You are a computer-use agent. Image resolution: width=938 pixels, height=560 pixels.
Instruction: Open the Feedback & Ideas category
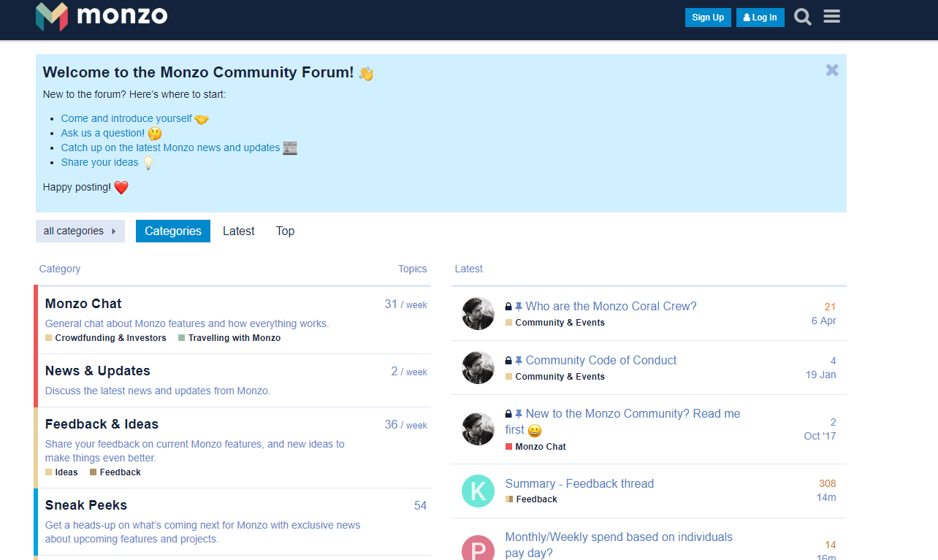pyautogui.click(x=102, y=424)
